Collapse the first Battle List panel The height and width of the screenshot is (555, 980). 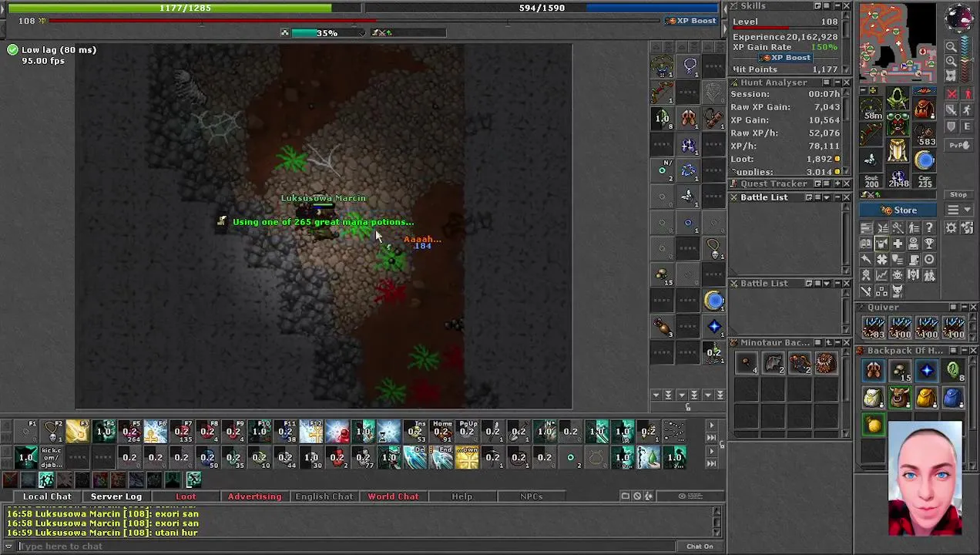click(x=836, y=197)
